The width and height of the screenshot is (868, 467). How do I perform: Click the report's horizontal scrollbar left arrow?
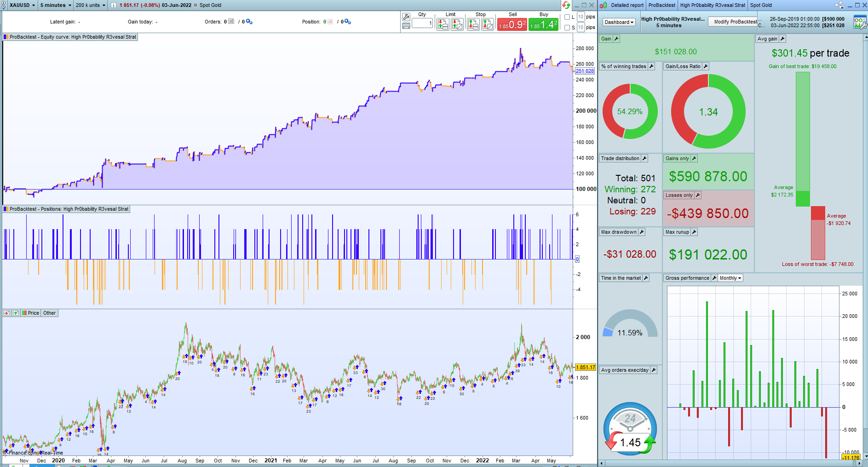[602, 463]
